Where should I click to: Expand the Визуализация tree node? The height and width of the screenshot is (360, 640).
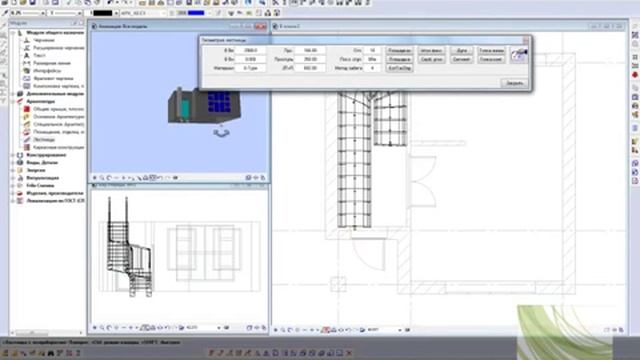[x=13, y=178]
